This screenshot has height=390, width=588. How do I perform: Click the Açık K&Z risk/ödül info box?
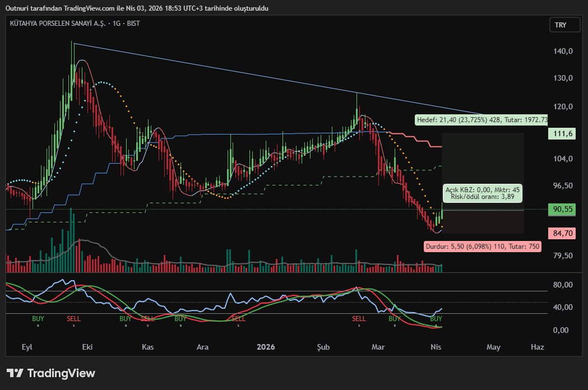[x=482, y=193]
